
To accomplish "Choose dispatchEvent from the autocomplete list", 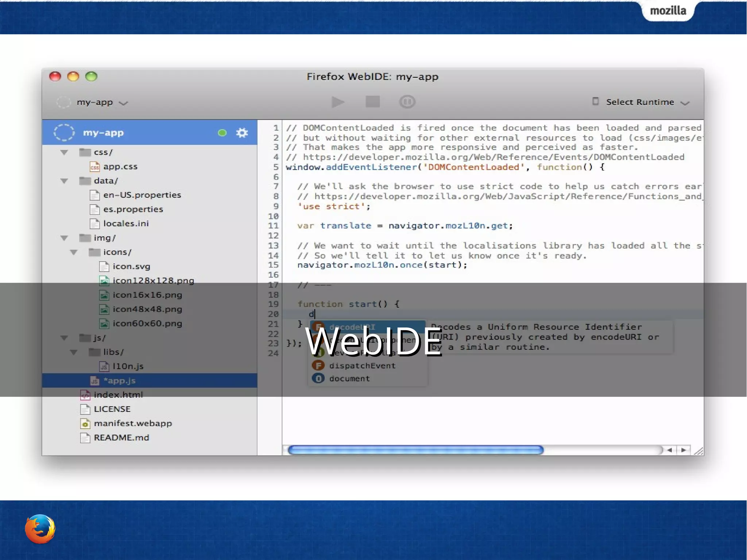I will click(x=362, y=366).
